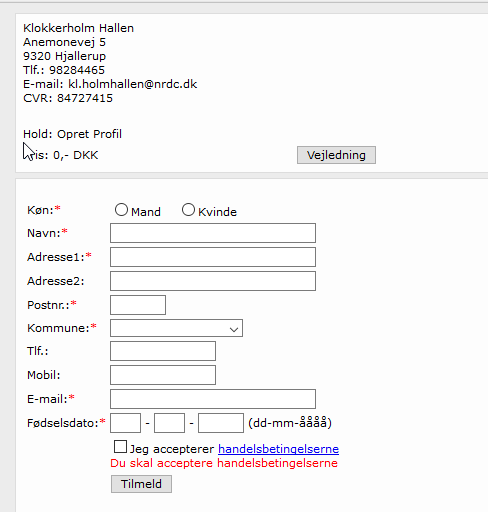488x512 pixels.
Task: Click the Postnr. input field
Action: pos(138,305)
